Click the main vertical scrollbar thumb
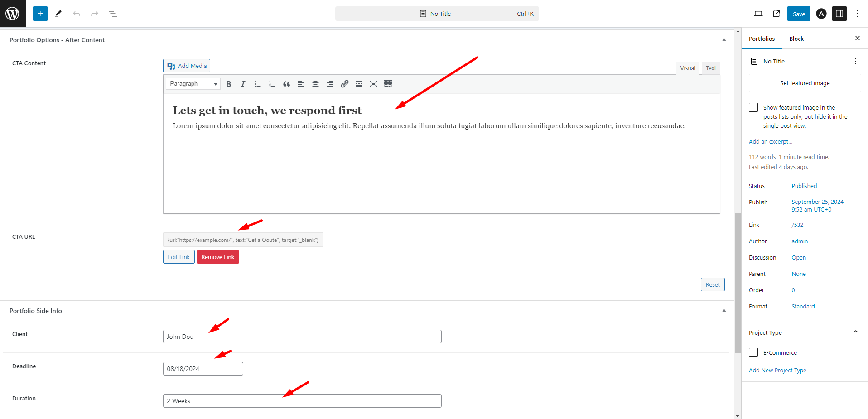The height and width of the screenshot is (419, 868). click(x=738, y=283)
